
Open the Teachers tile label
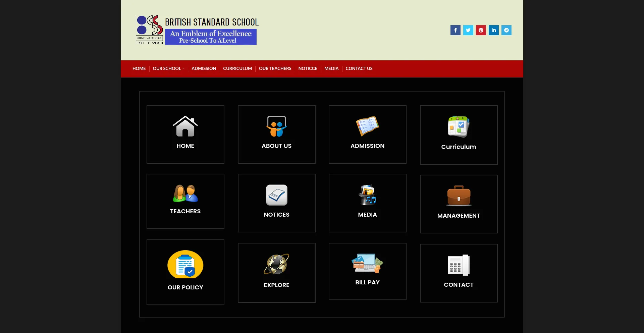click(185, 211)
